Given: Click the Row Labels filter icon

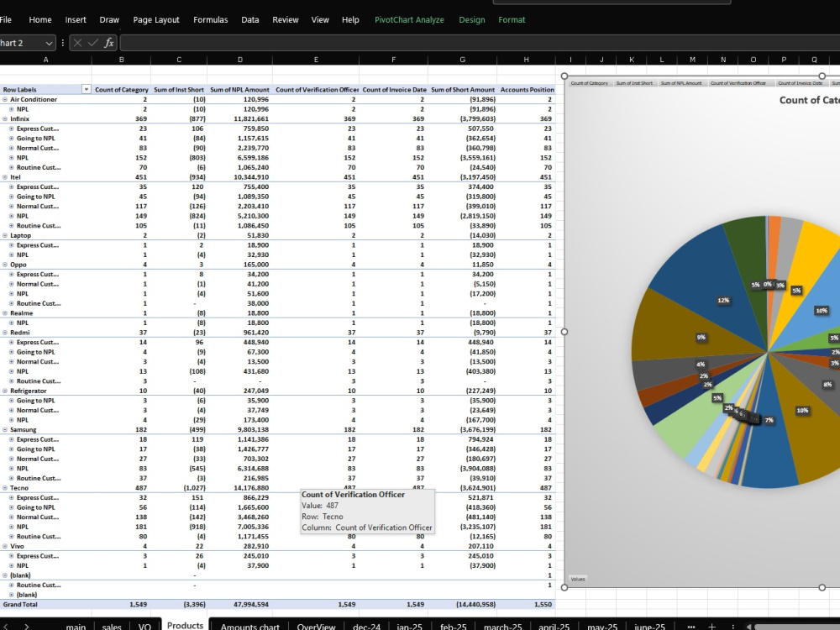Looking at the screenshot, I should (87, 90).
